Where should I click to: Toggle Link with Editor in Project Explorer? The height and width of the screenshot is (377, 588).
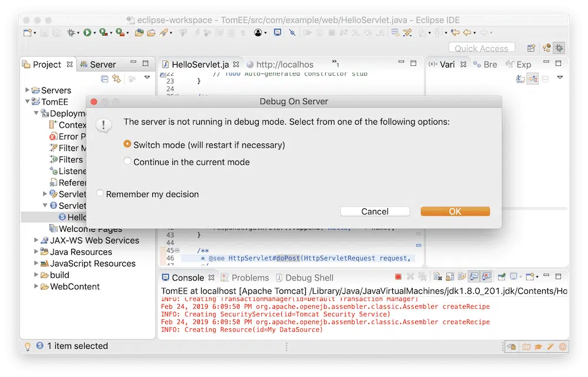[116, 78]
